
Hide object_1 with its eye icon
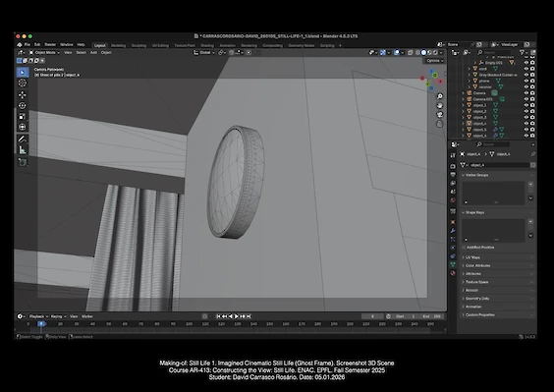point(526,105)
